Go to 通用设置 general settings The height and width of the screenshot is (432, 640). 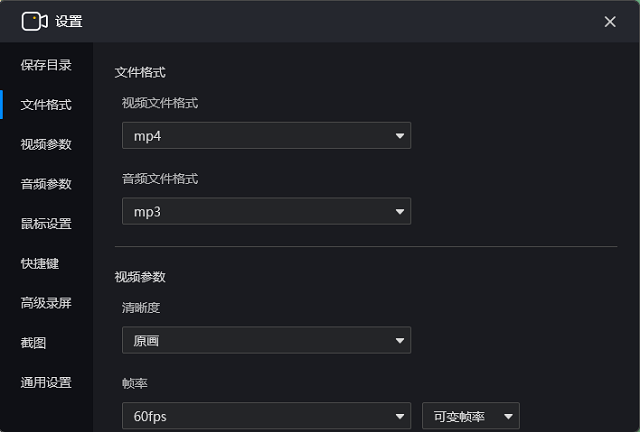(x=46, y=383)
